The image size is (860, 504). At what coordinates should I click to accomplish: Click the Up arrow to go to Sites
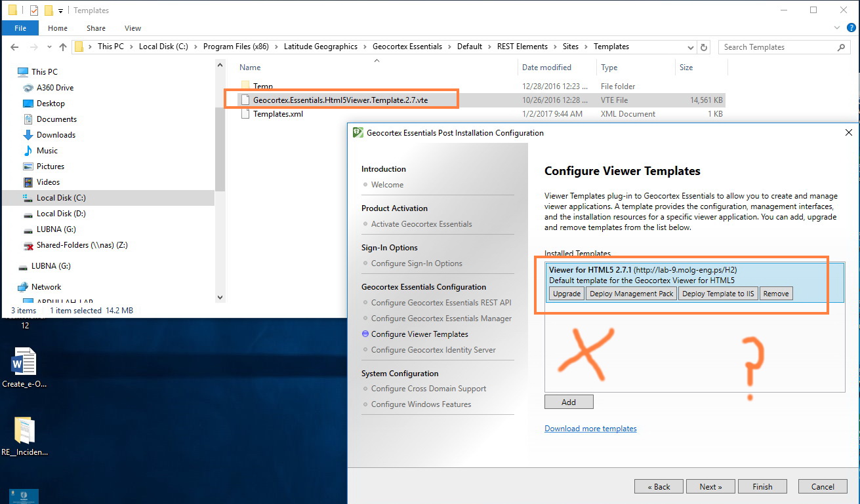click(63, 47)
